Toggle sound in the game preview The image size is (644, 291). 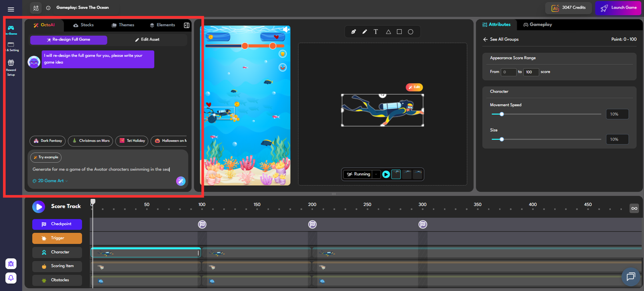click(x=286, y=29)
